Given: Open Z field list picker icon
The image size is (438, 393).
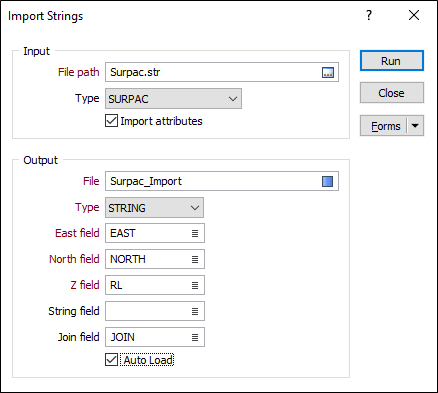Looking at the screenshot, I should point(195,285).
